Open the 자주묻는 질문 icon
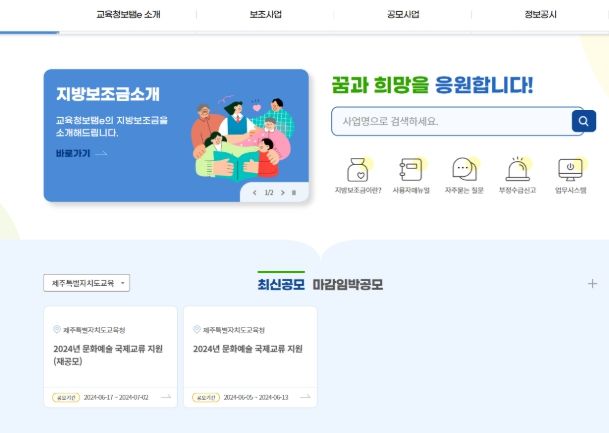 pyautogui.click(x=464, y=169)
